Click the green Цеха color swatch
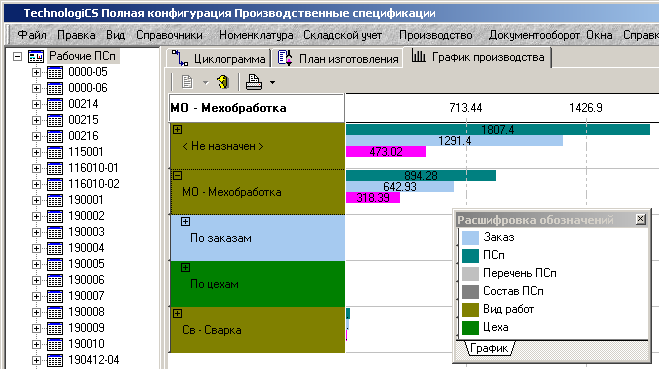This screenshot has width=659, height=369. 470,327
